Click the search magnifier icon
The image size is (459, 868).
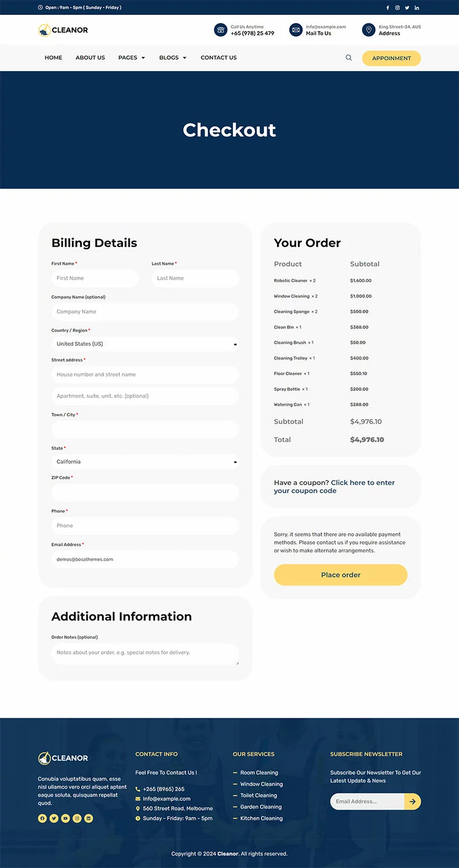(x=349, y=58)
